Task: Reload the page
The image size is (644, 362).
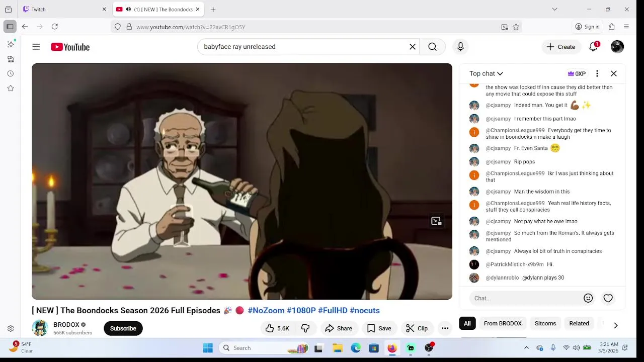Action: tap(55, 27)
